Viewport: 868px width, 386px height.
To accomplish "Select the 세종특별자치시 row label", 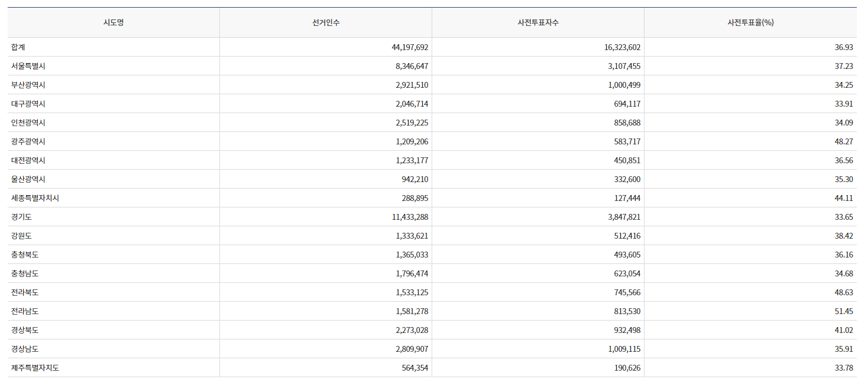I will [x=35, y=198].
